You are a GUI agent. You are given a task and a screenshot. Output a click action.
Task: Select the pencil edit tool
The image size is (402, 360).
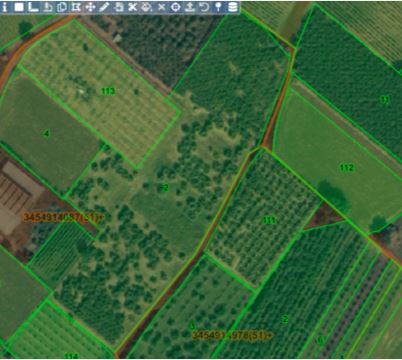(x=104, y=7)
